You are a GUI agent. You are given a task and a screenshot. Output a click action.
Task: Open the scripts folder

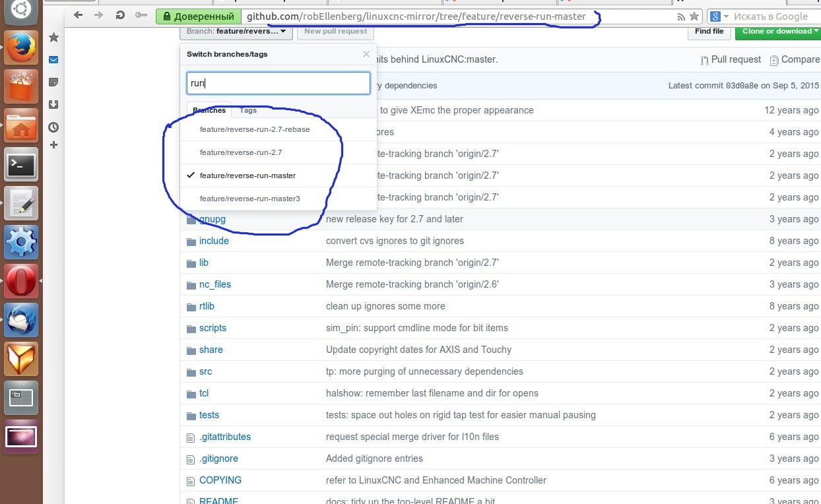[213, 328]
